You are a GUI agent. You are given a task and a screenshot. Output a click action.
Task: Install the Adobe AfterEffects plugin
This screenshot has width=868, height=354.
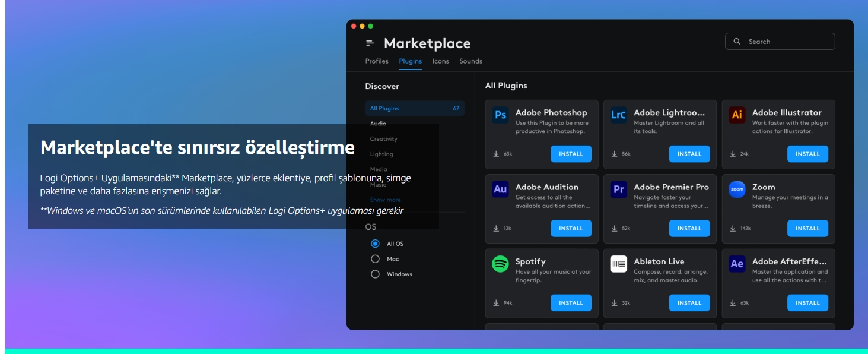coord(807,303)
